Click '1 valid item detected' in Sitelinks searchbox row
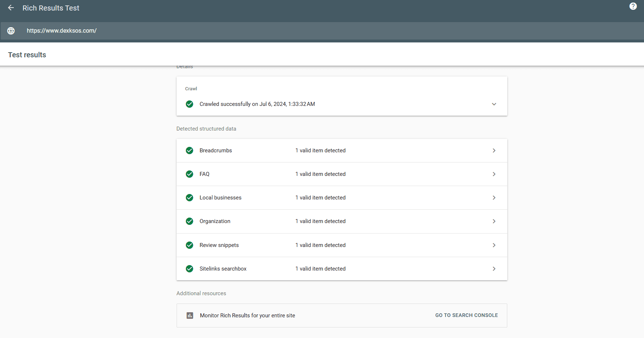644x338 pixels. pyautogui.click(x=321, y=269)
